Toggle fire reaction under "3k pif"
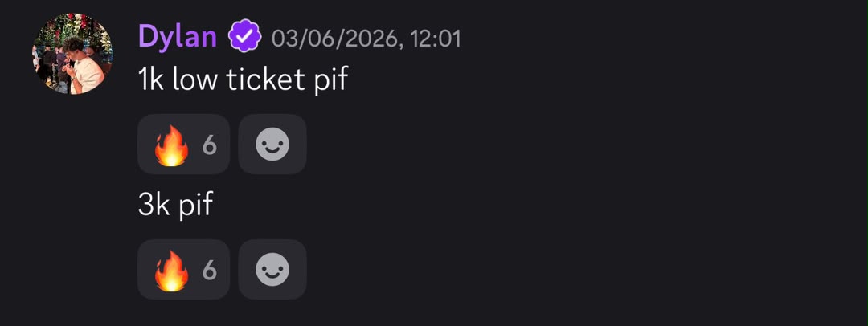868x326 pixels. coord(183,270)
